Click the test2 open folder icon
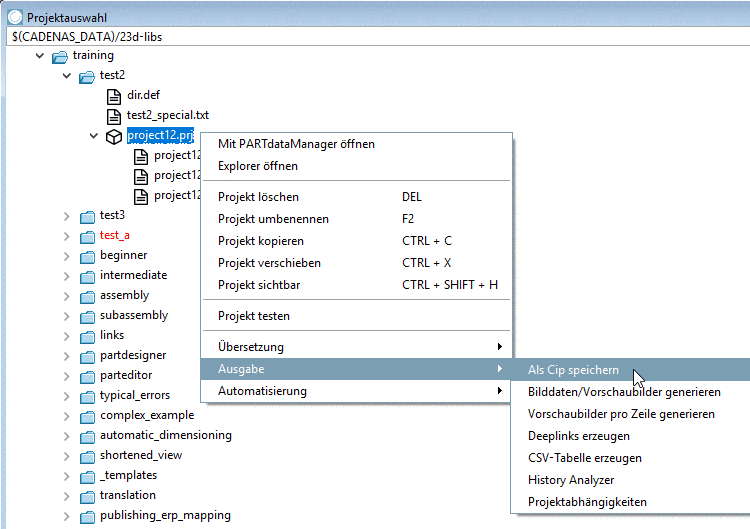750x529 pixels. pyautogui.click(x=87, y=77)
